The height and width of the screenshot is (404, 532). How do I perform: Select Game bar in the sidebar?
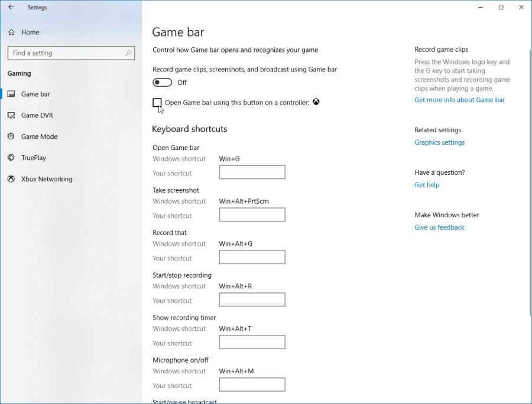pos(35,94)
